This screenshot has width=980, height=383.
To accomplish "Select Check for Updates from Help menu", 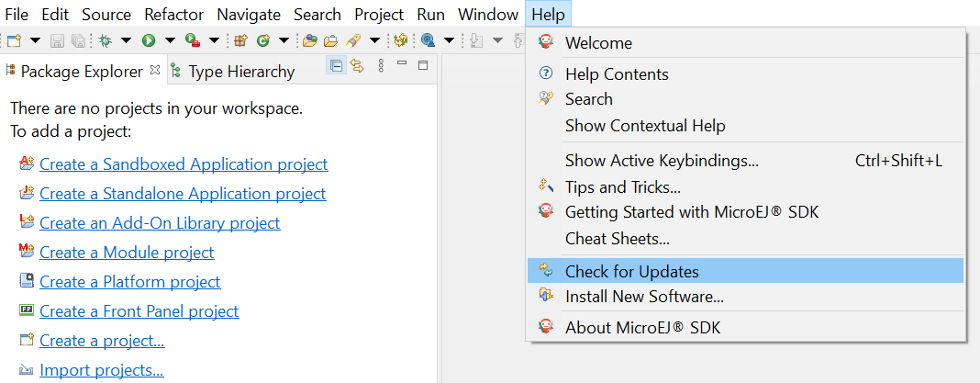I will 631,271.
